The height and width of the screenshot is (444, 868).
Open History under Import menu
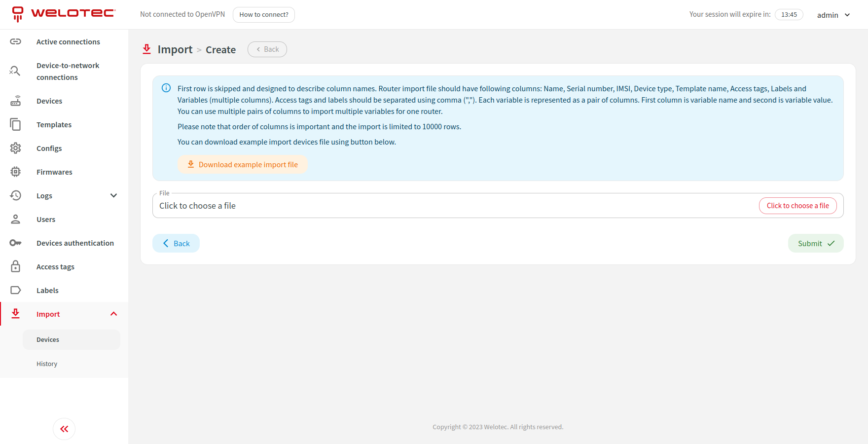point(47,364)
